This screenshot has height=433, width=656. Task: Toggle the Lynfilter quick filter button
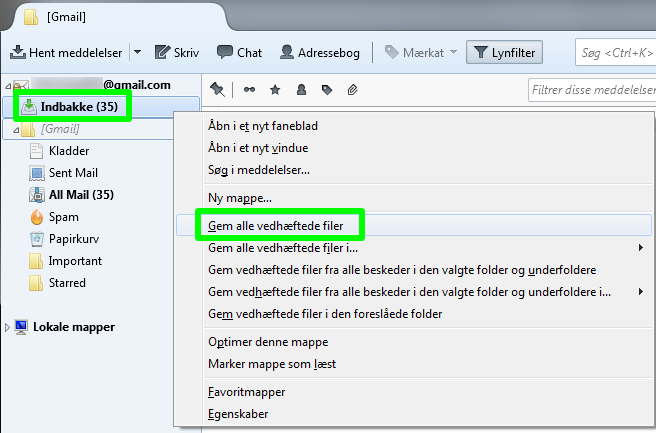(x=505, y=52)
